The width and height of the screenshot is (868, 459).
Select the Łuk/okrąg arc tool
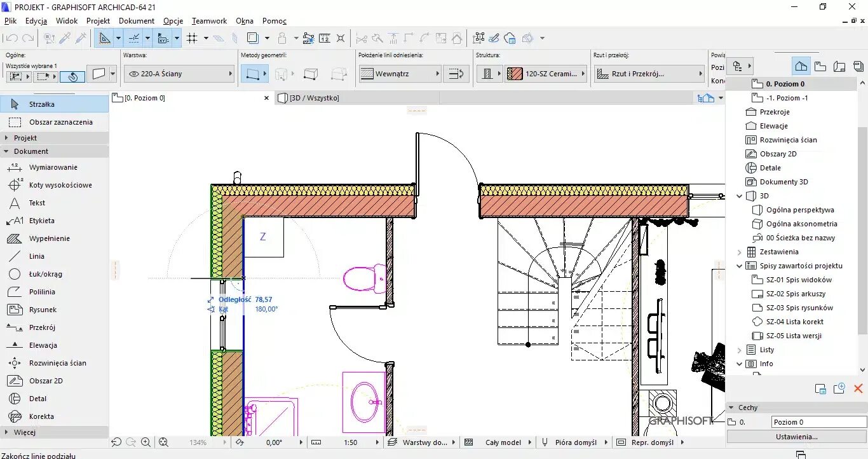point(54,274)
